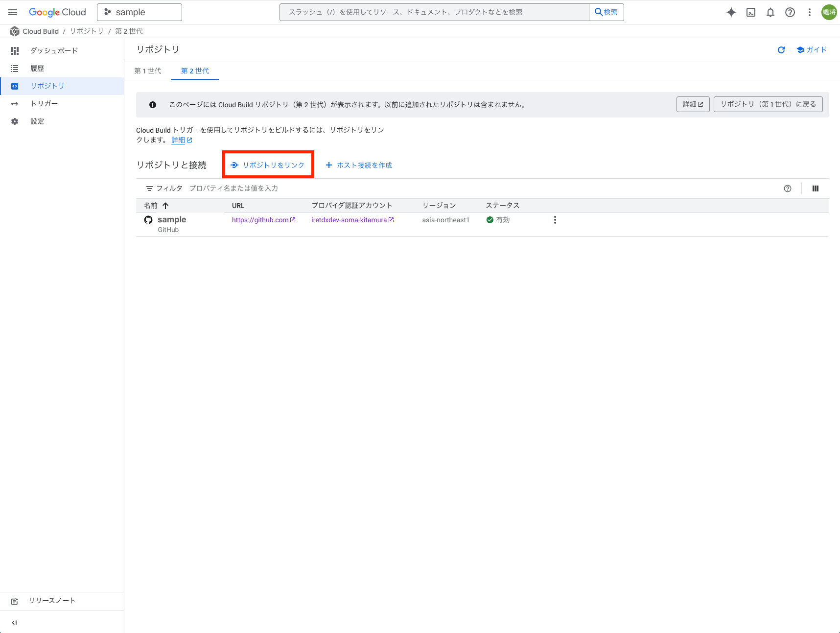Click the プロバイダ認証アカウント column header
This screenshot has height=633, width=840.
point(352,206)
